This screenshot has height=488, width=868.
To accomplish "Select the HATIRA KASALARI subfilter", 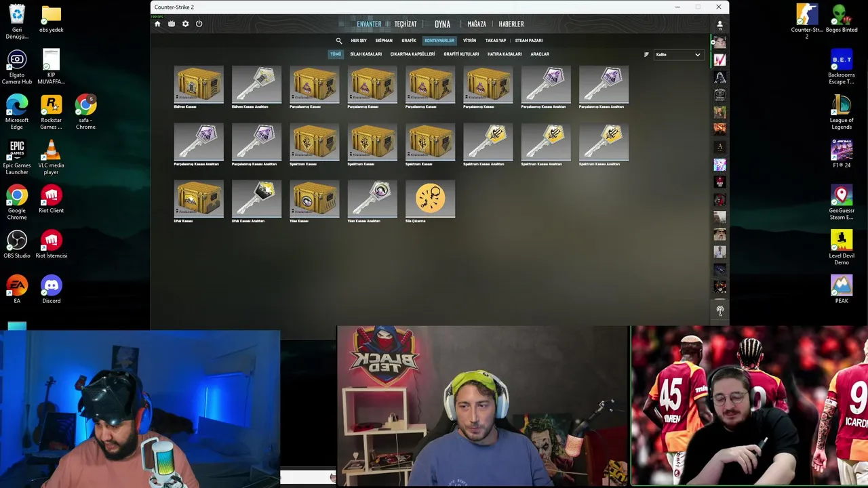I will 505,54.
